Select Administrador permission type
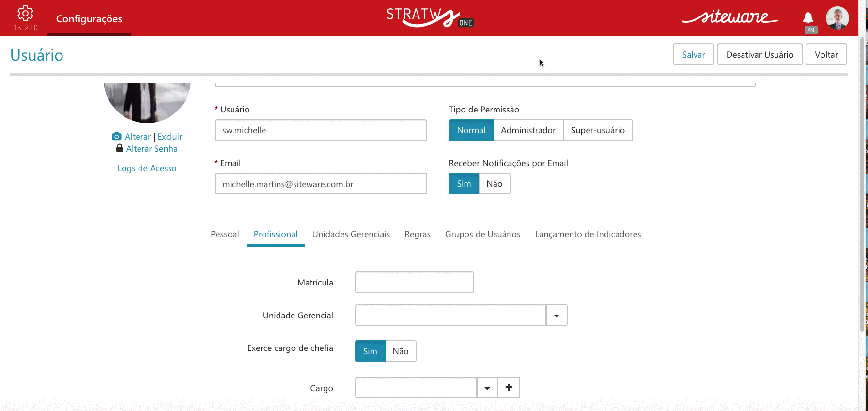The image size is (868, 411). click(528, 130)
